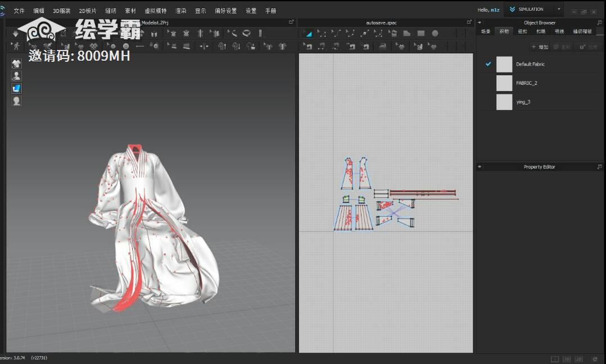This screenshot has width=606, height=364.
Task: Open the SIMULATION mode dropdown arrow
Action: [x=559, y=10]
